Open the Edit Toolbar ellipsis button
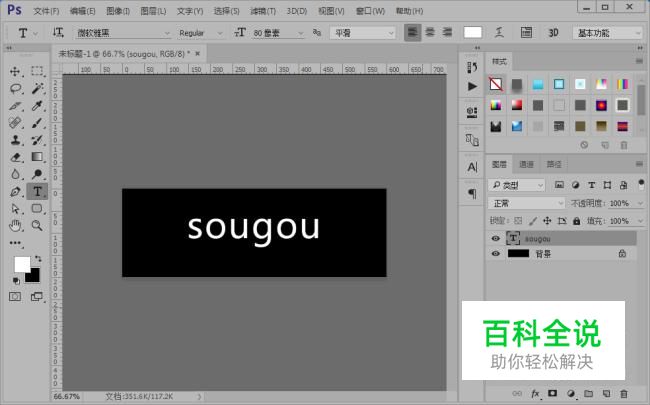 pyautogui.click(x=15, y=243)
